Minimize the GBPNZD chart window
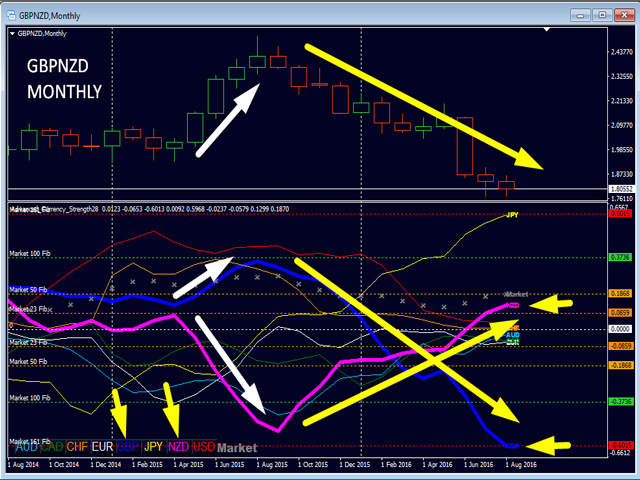640x480 pixels. (x=580, y=16)
